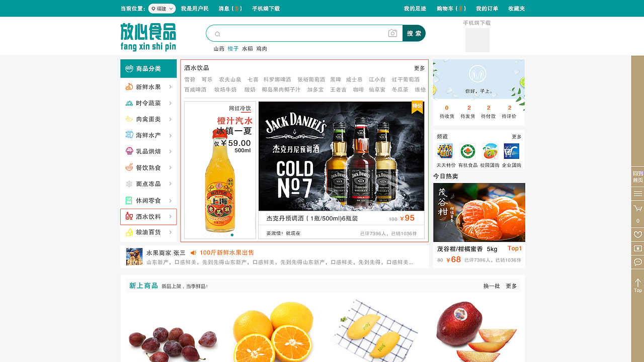This screenshot has width=644, height=362.
Task: Click the magnifier icon in search box
Action: [x=217, y=34]
